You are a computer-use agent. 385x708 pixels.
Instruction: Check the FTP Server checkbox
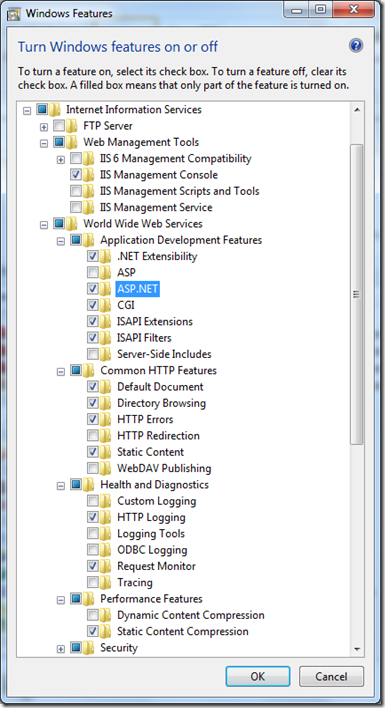[59, 126]
